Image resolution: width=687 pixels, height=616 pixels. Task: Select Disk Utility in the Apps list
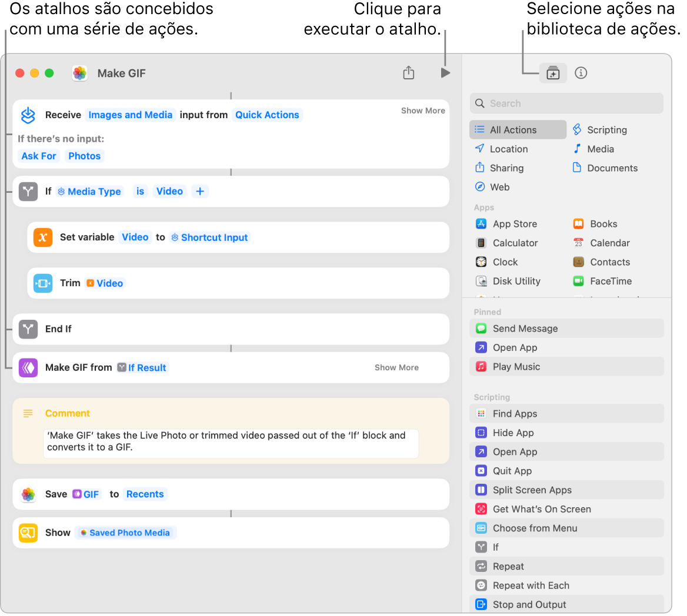click(508, 281)
